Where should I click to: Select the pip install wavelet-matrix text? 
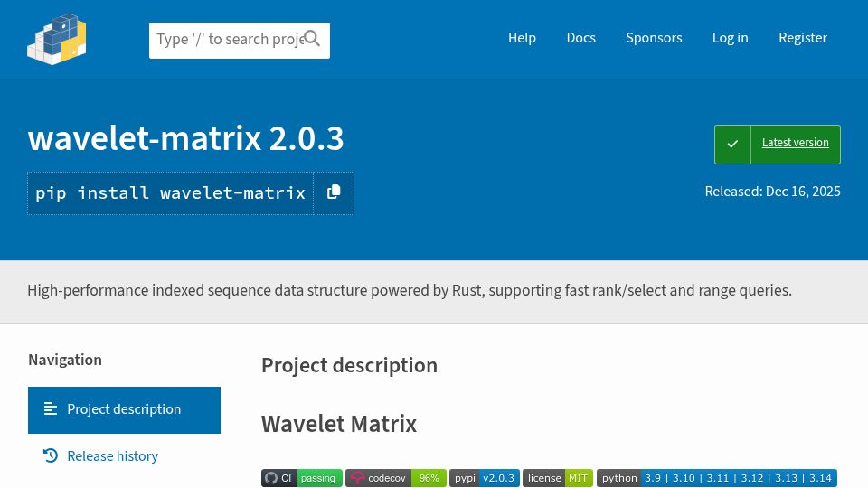tap(171, 192)
